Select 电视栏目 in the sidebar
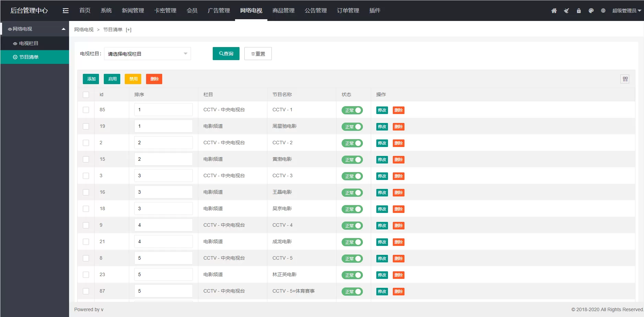This screenshot has width=644, height=317. coord(29,43)
